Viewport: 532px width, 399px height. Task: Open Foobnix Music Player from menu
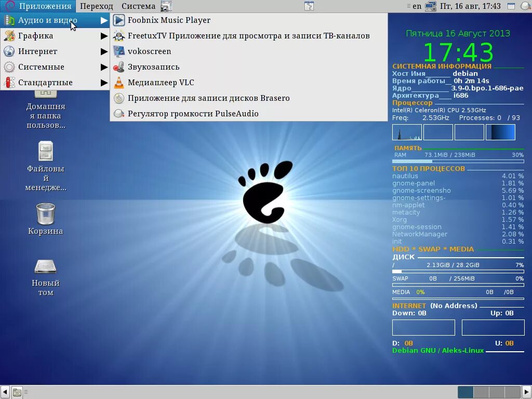point(249,20)
